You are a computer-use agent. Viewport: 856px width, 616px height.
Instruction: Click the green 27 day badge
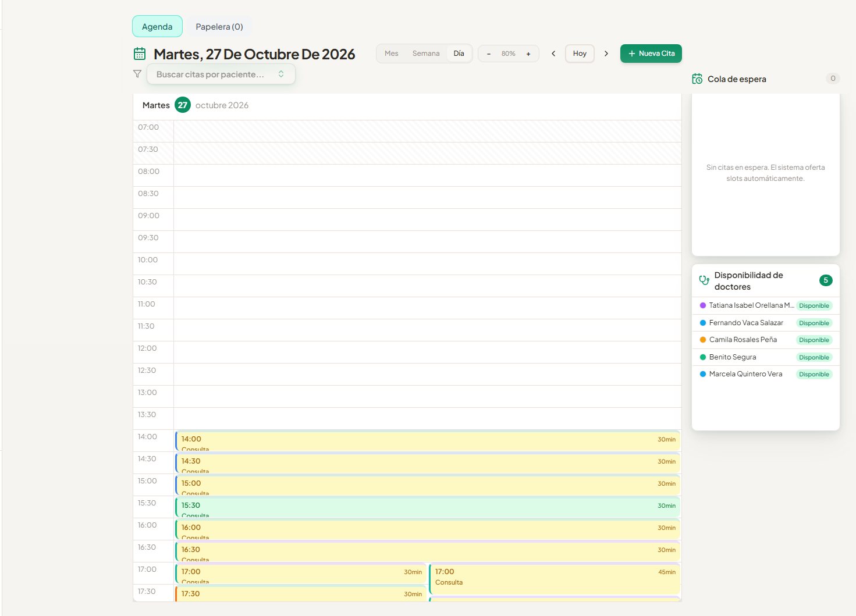point(183,105)
